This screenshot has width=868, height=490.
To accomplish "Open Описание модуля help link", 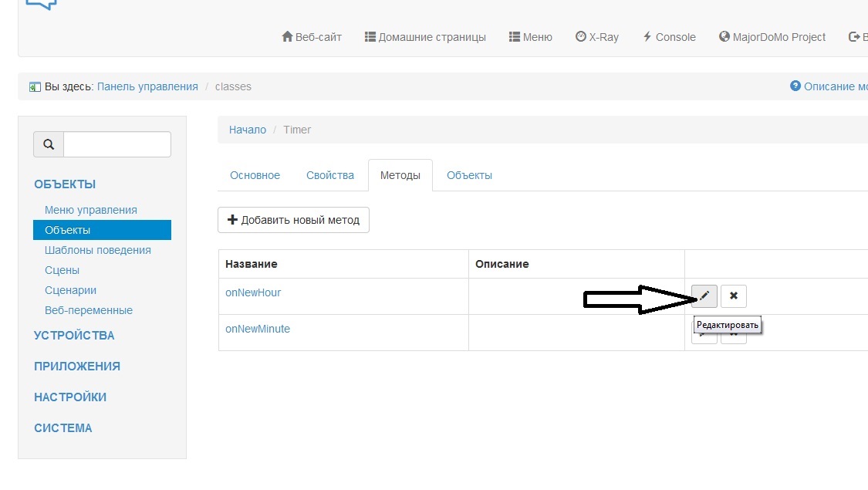I will click(x=829, y=86).
